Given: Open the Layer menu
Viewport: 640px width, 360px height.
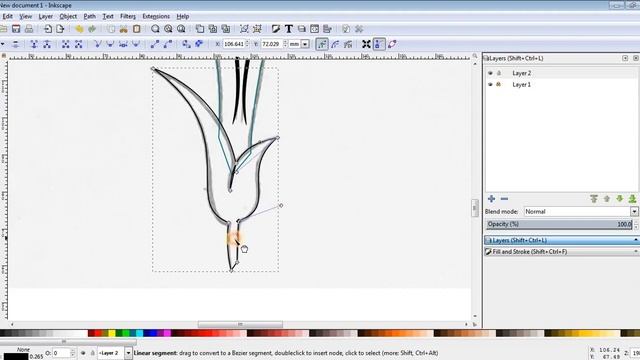Looking at the screenshot, I should (45, 16).
